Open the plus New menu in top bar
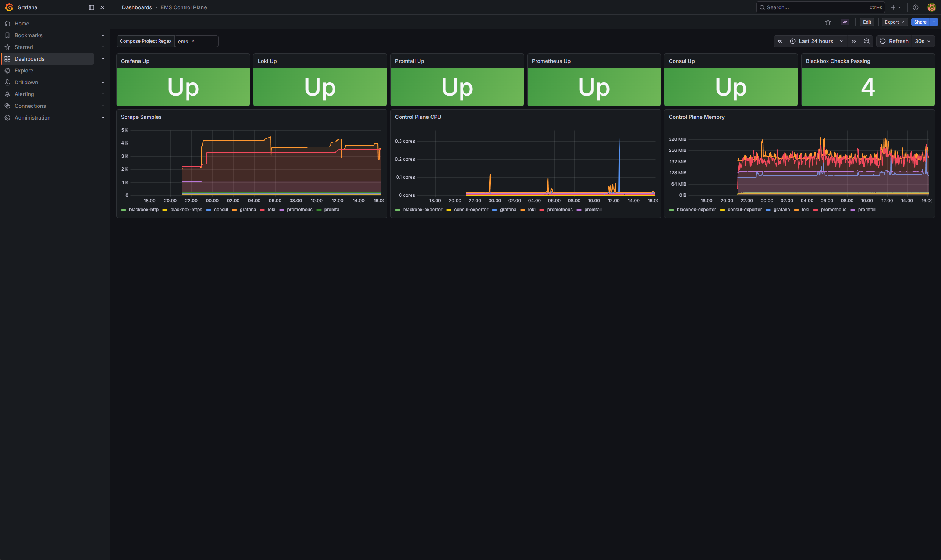This screenshot has height=560, width=941. [896, 7]
